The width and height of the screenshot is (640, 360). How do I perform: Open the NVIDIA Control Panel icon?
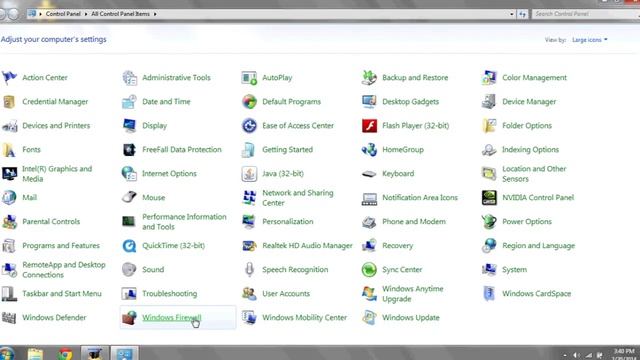coord(489,198)
